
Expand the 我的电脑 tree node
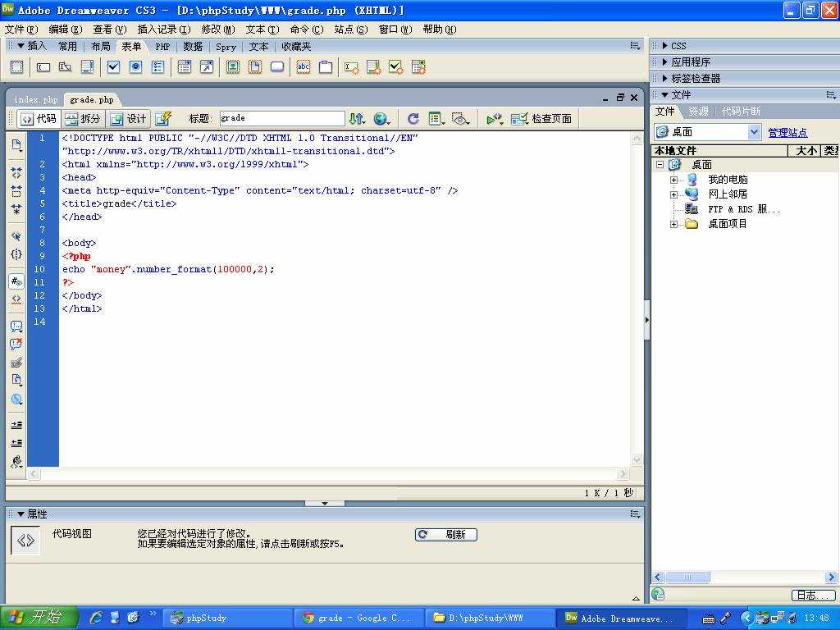point(674,180)
